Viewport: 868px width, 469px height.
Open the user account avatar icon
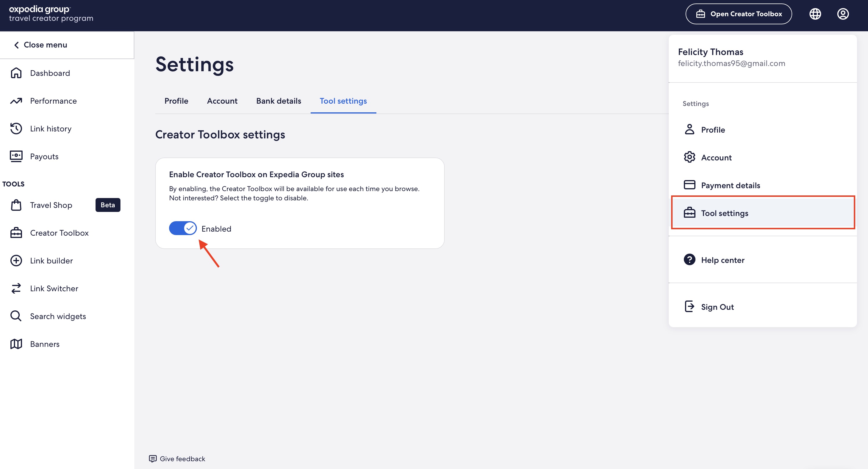(843, 14)
